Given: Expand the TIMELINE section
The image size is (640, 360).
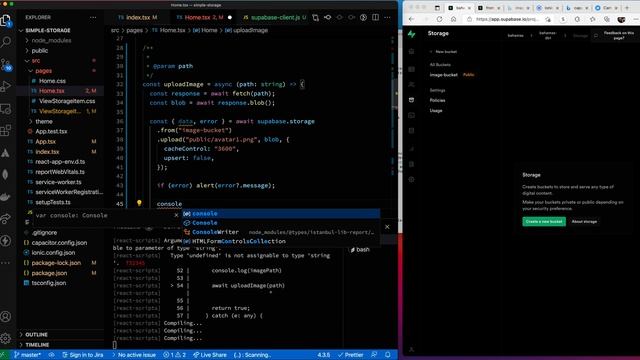Looking at the screenshot, I should click(37, 345).
